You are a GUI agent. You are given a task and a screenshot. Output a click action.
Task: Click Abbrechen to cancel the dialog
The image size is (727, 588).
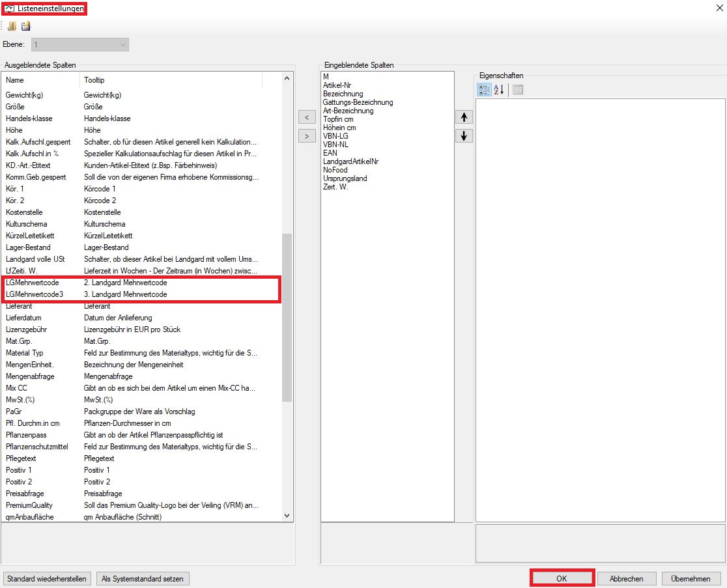(626, 578)
